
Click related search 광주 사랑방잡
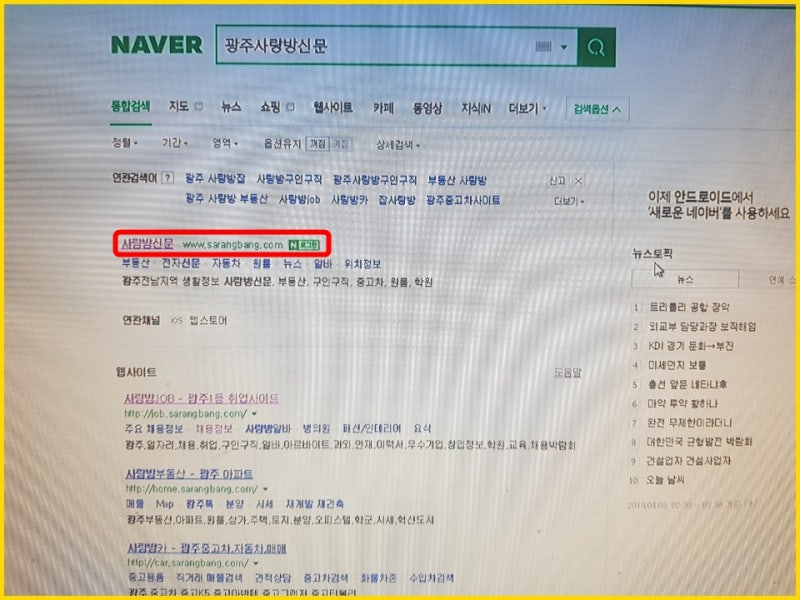[x=215, y=179]
